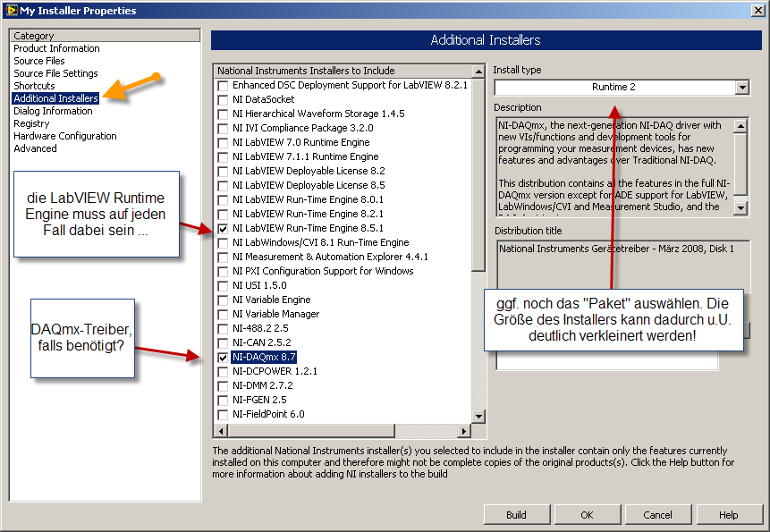Enable NI LabVIEW Run-Time Engine 8.0.1
Image resolution: width=770 pixels, height=532 pixels.
(x=223, y=200)
